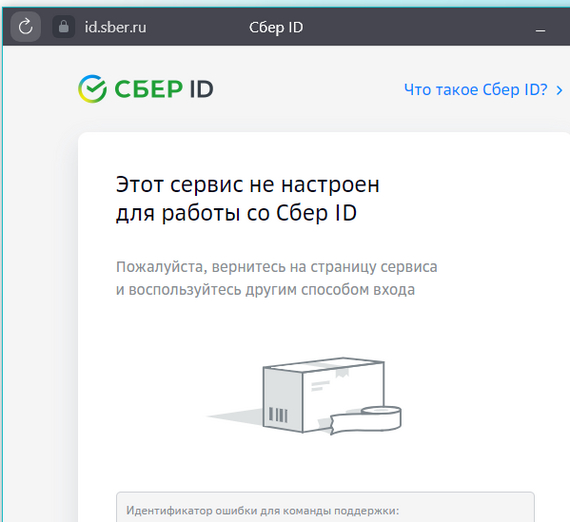Click the chevron next to 'Что такое Сбер ID?'
This screenshot has height=522, width=570.
[559, 90]
